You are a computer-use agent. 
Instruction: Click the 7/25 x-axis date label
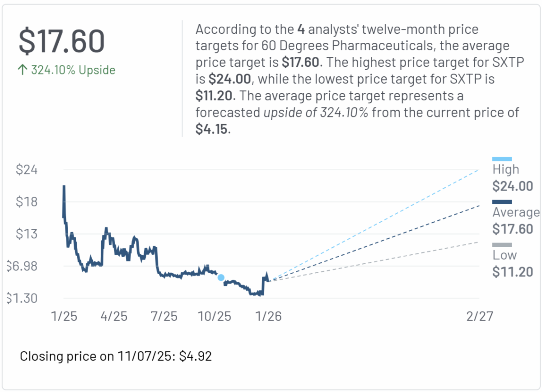[164, 316]
